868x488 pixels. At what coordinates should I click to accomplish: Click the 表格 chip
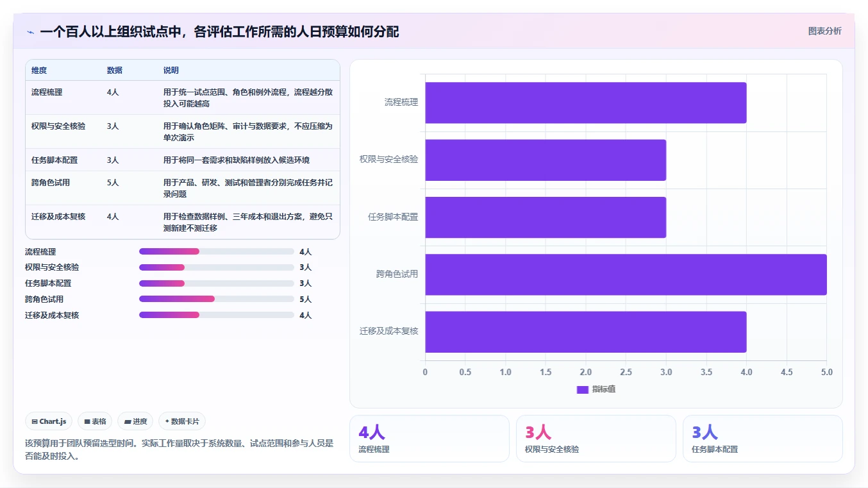(x=95, y=421)
